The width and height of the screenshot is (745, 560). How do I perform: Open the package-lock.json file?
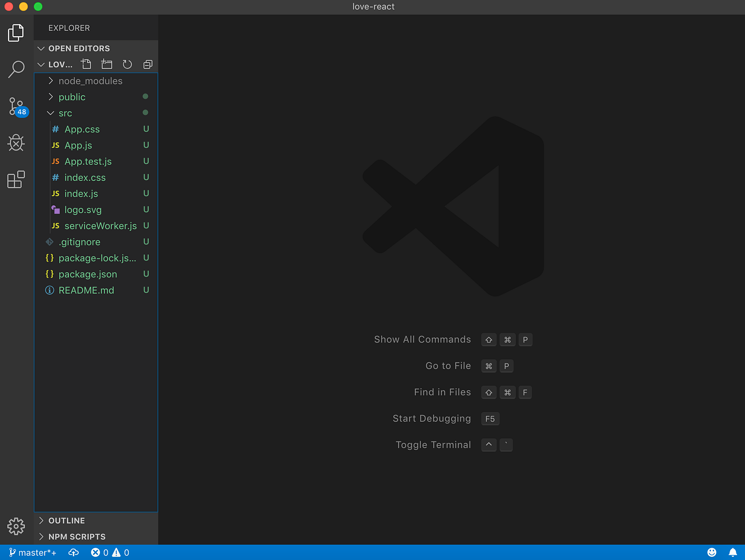tap(96, 258)
